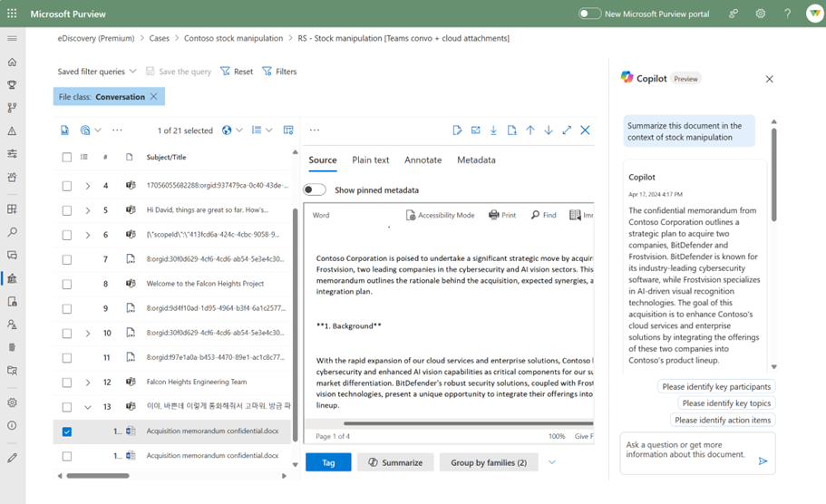Open the user account avatar
826x504 pixels.
pyautogui.click(x=815, y=14)
